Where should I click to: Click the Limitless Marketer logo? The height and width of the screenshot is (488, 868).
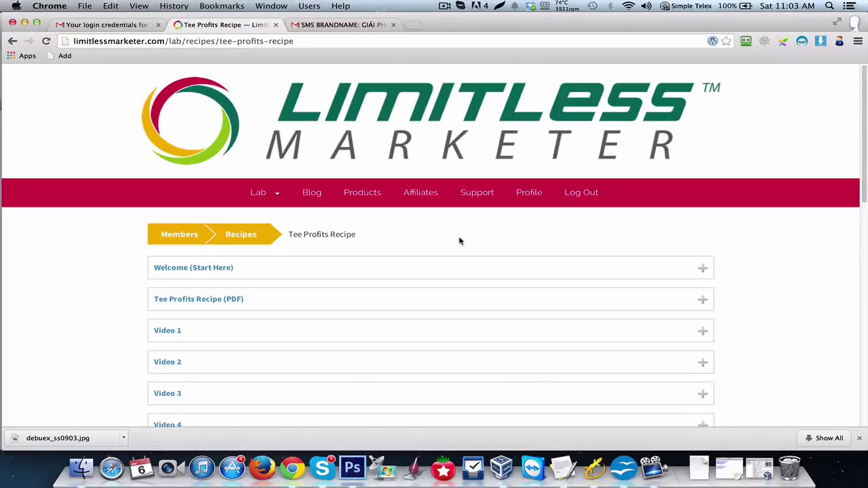click(431, 121)
